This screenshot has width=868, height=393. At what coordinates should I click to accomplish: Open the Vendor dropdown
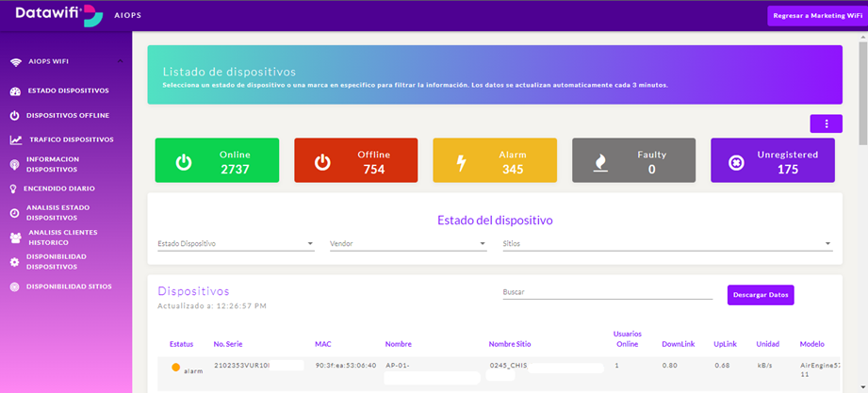click(408, 243)
